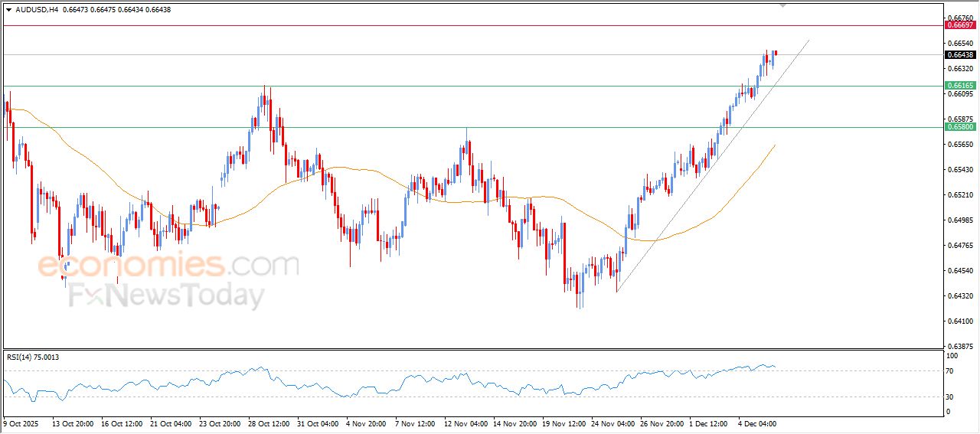Click the triangle arrow beside AUDUSD,H4

pos(9,10)
